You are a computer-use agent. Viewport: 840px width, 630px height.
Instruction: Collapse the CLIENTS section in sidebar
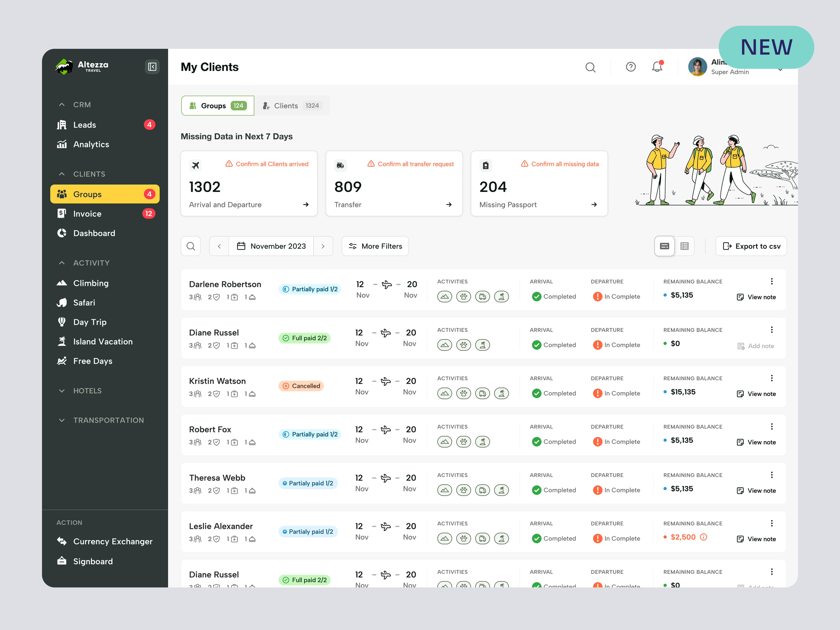(x=62, y=174)
